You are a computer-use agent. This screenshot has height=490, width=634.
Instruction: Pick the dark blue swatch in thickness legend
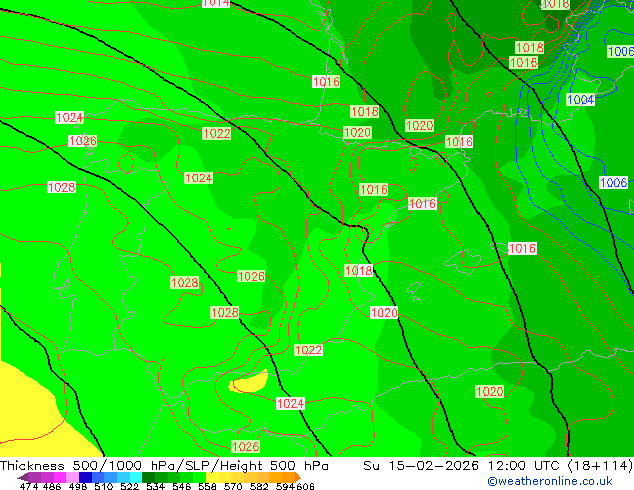point(85,477)
